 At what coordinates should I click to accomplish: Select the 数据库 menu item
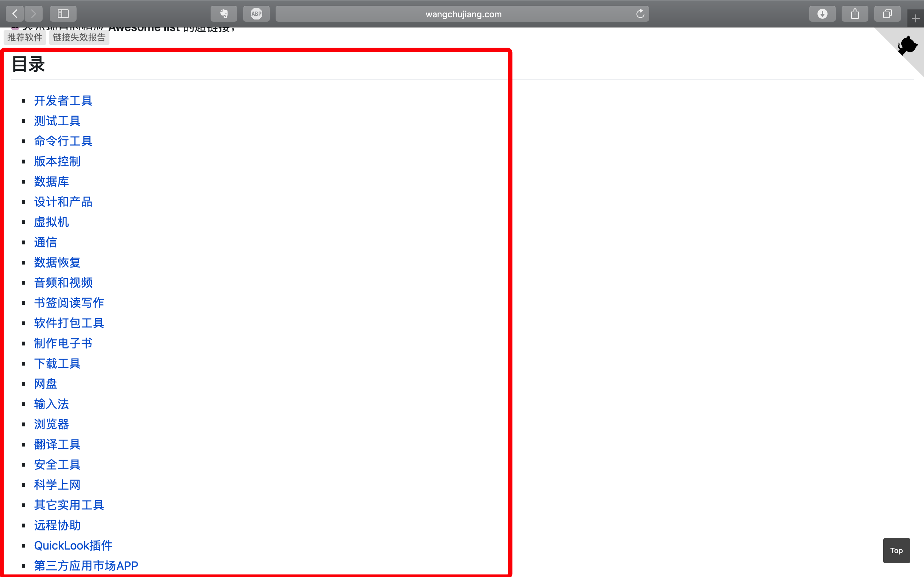point(52,182)
